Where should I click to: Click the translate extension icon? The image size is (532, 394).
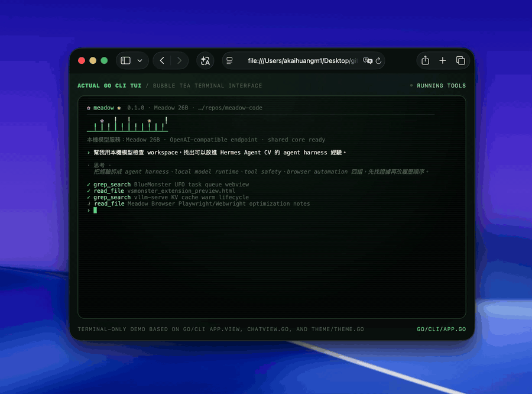205,61
